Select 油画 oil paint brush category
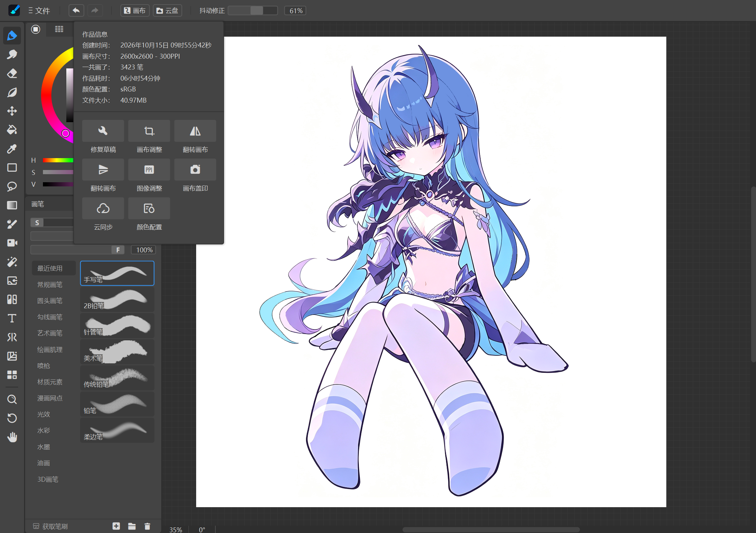This screenshot has width=756, height=533. tap(44, 463)
